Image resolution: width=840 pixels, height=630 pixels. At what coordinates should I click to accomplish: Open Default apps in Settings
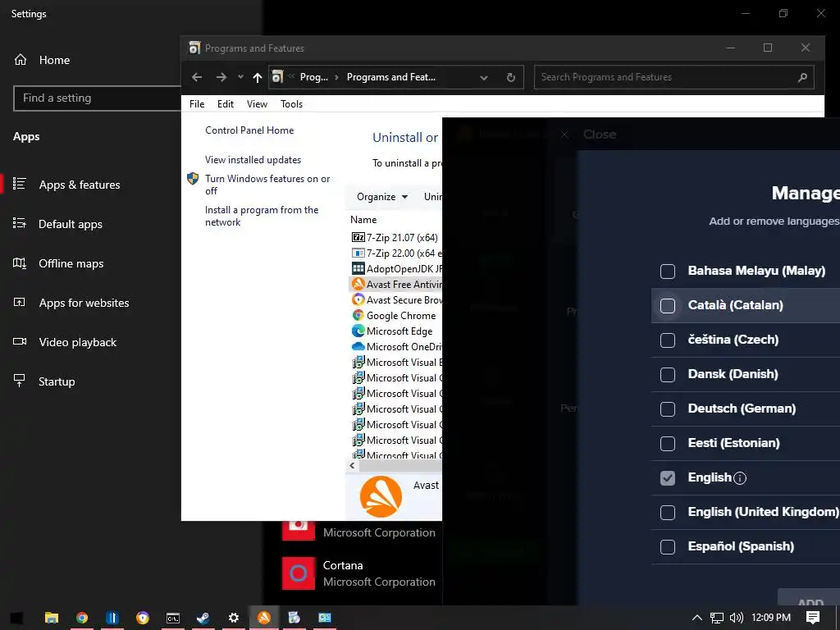[x=71, y=224]
